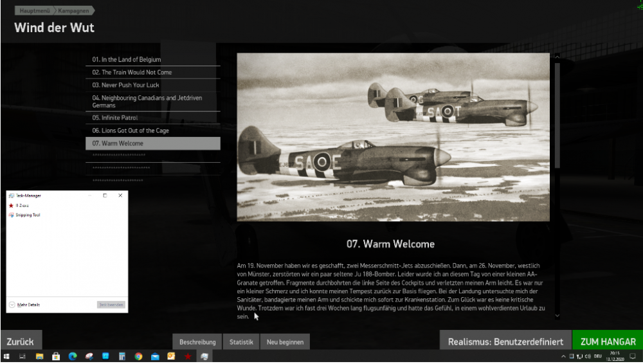The width and height of the screenshot is (643, 364).
Task: Launch Microsoft Store from the taskbar
Action: point(56,356)
